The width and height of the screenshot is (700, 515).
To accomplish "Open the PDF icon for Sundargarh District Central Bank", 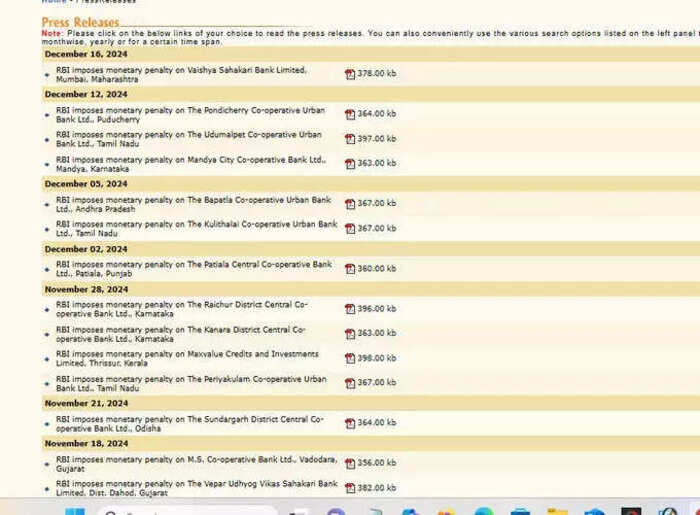I will [350, 423].
